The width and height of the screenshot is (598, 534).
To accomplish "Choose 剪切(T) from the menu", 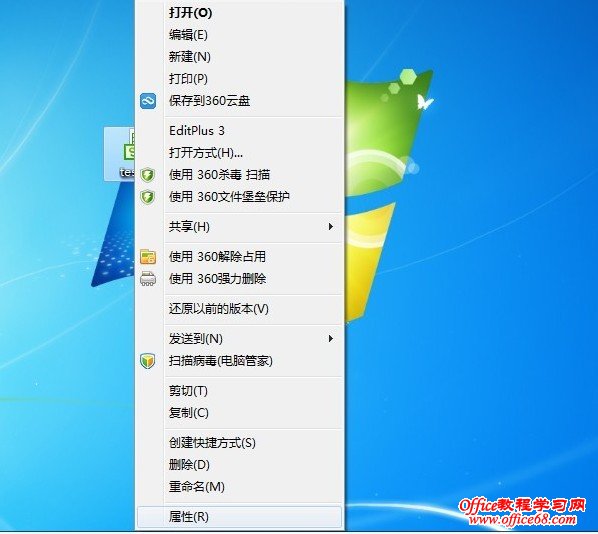I will click(240, 391).
